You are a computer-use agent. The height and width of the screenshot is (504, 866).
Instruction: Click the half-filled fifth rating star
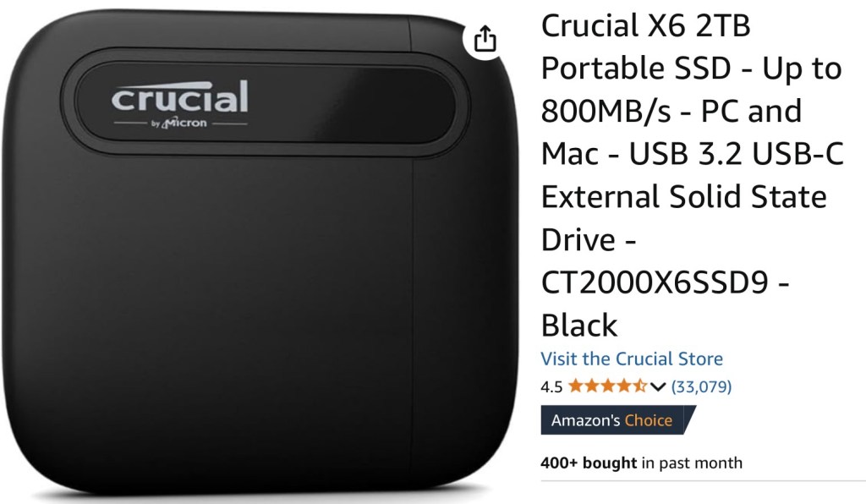point(639,386)
